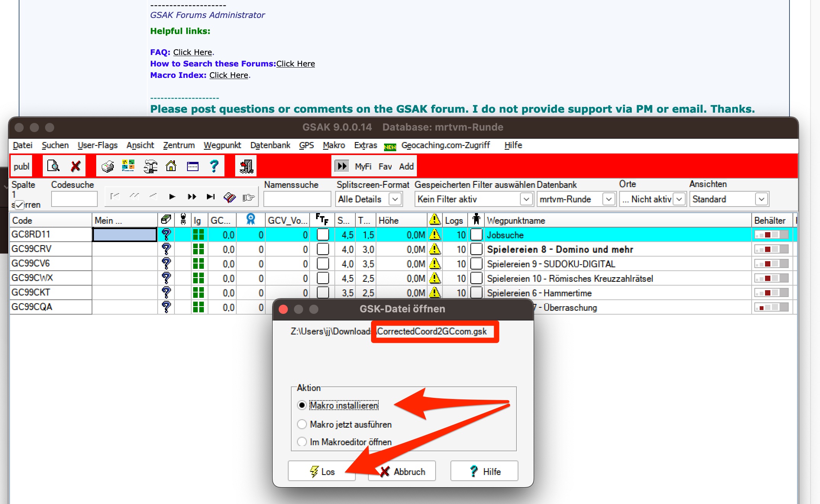Click the Add toolbar button
The width and height of the screenshot is (820, 504).
point(406,166)
